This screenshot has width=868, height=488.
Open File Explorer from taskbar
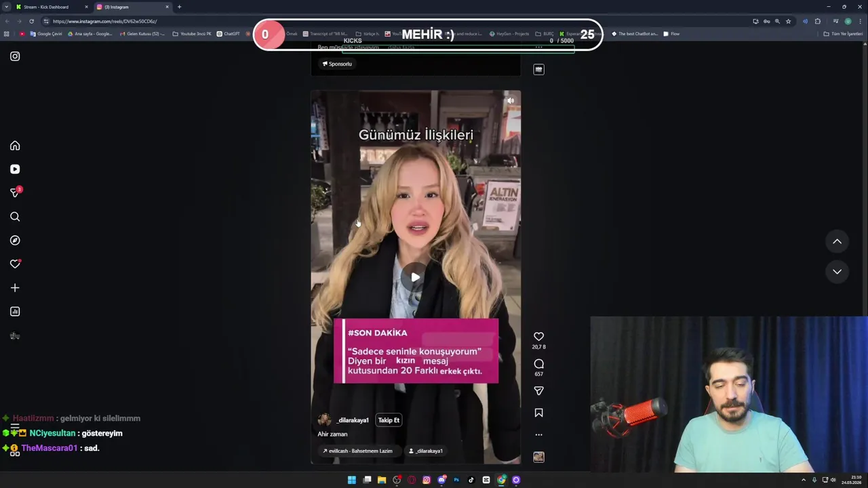coord(381,480)
